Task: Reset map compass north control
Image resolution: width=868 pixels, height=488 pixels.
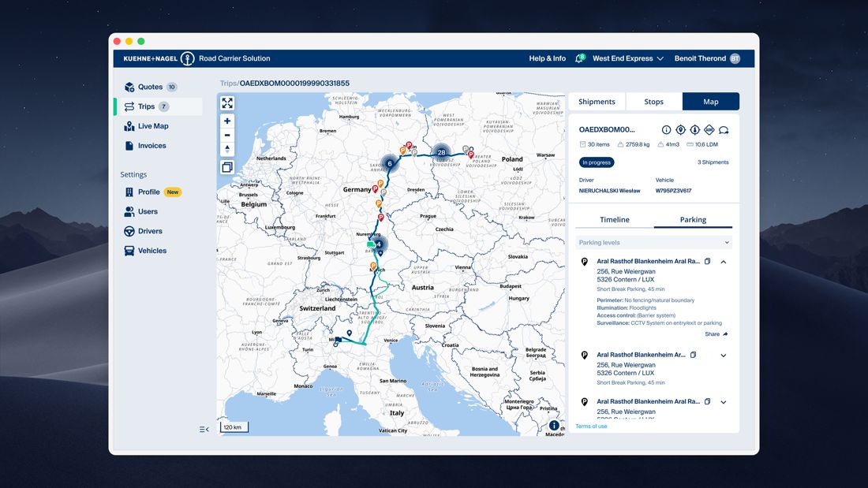Action: (227, 149)
